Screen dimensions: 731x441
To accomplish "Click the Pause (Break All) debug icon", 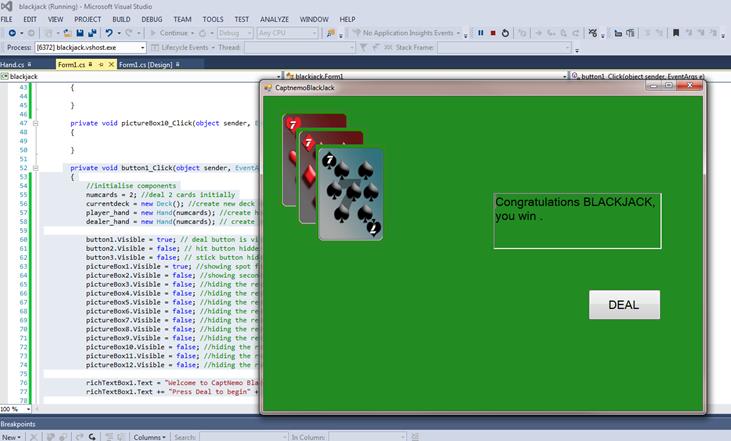I will [x=480, y=33].
